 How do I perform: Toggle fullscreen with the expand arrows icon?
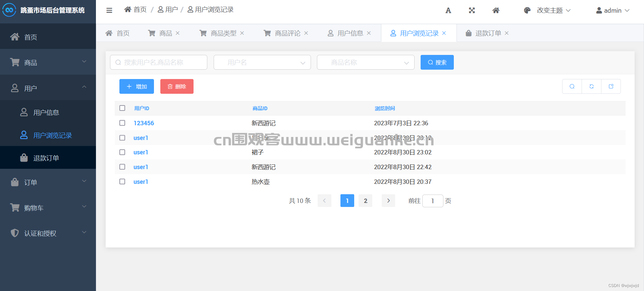pyautogui.click(x=472, y=10)
